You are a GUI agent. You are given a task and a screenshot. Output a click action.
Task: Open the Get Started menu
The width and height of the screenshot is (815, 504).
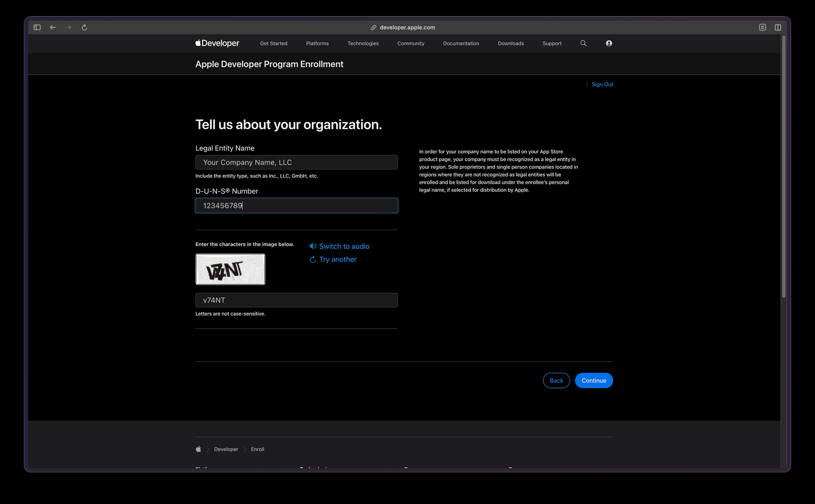274,44
